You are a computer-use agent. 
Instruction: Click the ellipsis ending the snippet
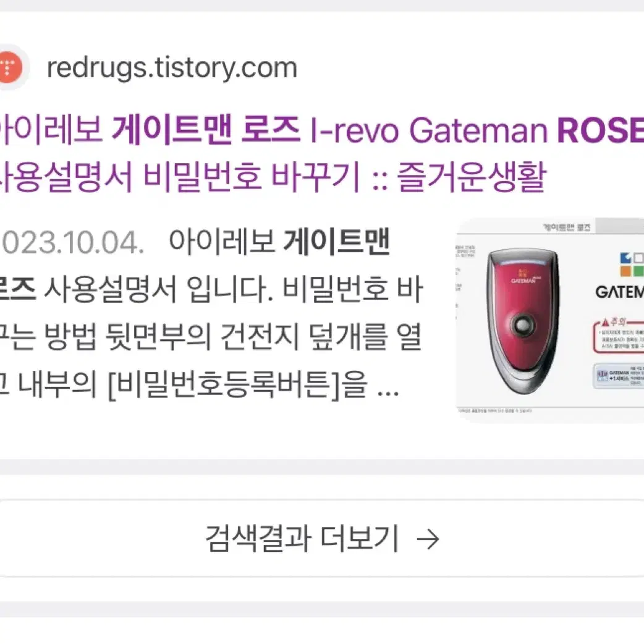(x=388, y=391)
